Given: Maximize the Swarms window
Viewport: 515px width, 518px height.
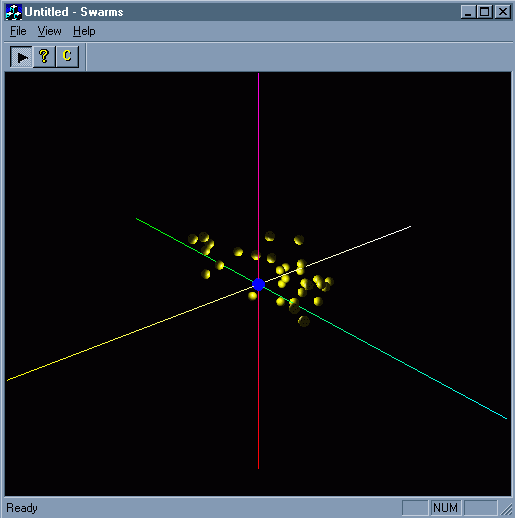Looking at the screenshot, I should pyautogui.click(x=485, y=12).
